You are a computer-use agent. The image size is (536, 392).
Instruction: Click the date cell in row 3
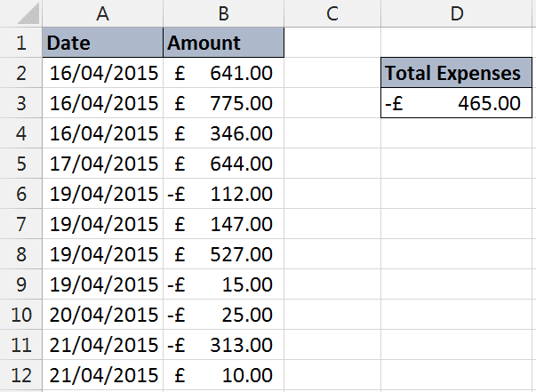point(102,103)
